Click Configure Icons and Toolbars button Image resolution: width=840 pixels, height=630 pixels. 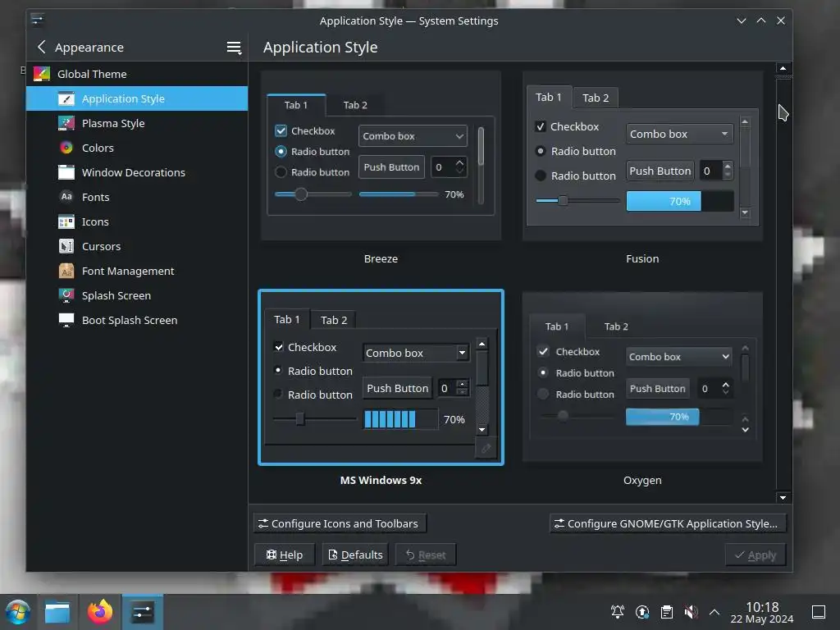click(340, 523)
